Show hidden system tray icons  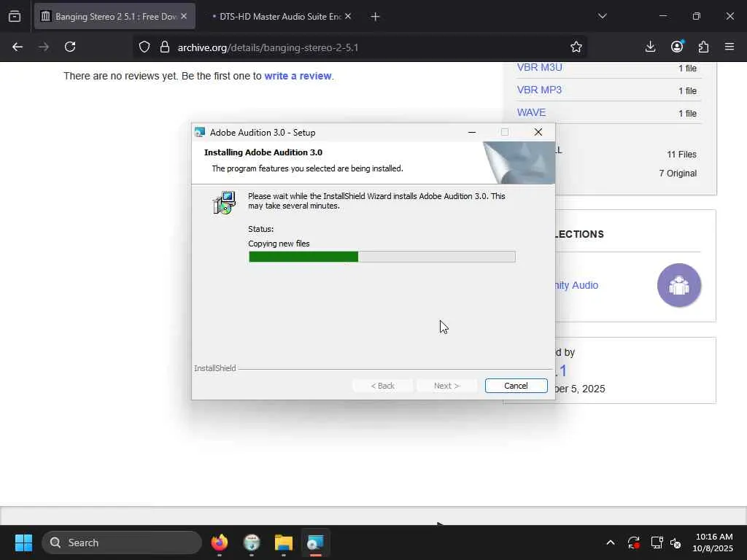611,542
